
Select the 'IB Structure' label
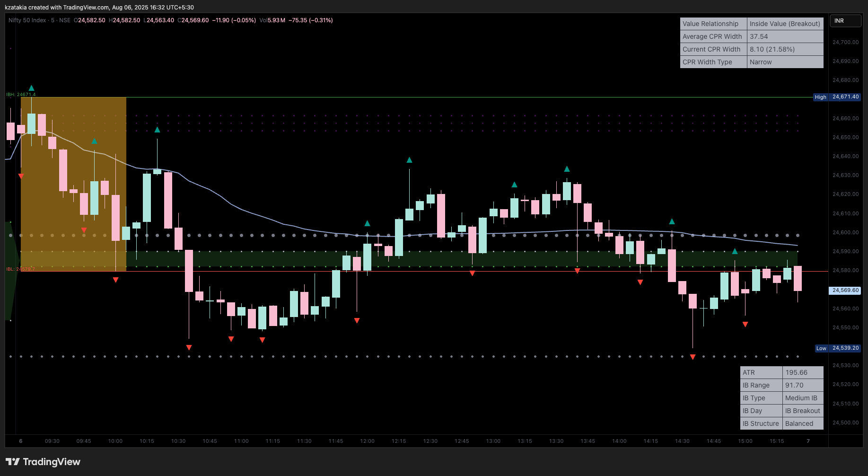click(761, 423)
